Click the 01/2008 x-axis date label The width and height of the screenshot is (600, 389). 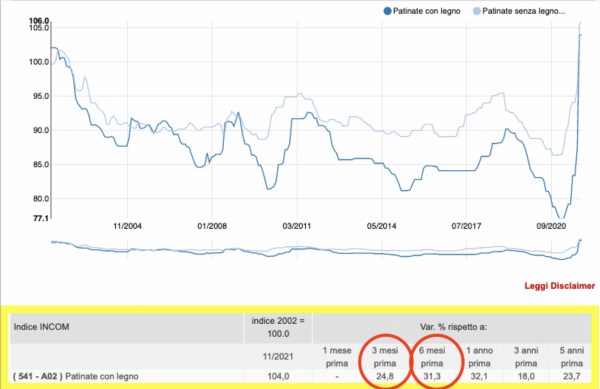click(x=212, y=226)
